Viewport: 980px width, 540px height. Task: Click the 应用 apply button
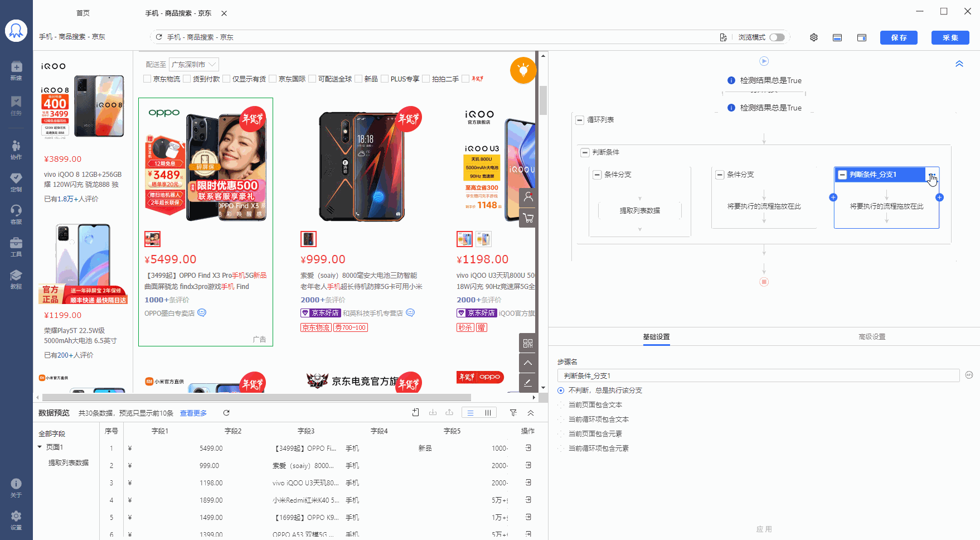pyautogui.click(x=764, y=529)
